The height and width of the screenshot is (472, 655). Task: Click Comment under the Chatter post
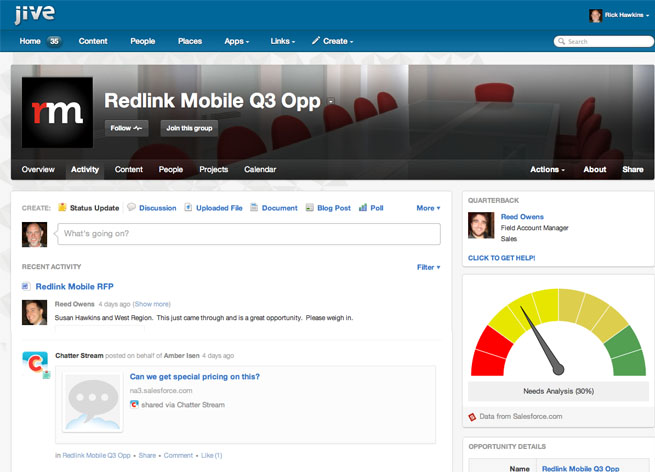point(178,455)
